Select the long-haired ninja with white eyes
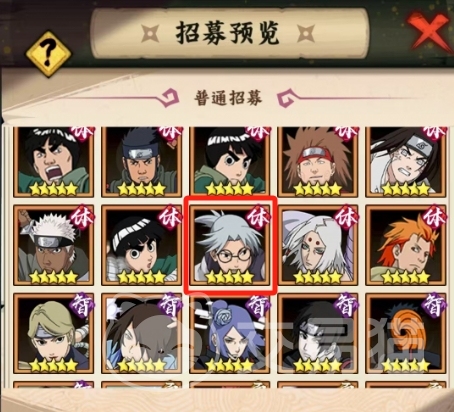 tap(406, 162)
